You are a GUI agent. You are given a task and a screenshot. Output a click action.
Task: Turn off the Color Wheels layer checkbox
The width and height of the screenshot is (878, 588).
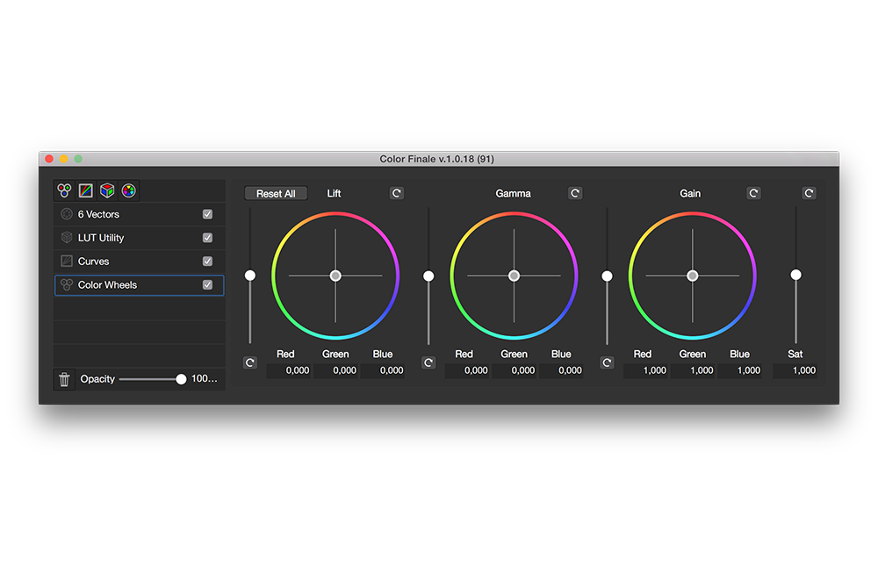(207, 285)
